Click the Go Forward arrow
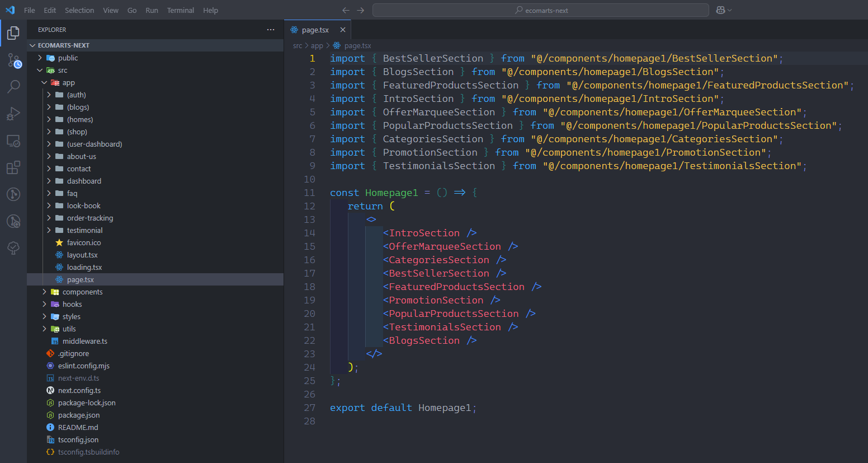 coord(361,10)
